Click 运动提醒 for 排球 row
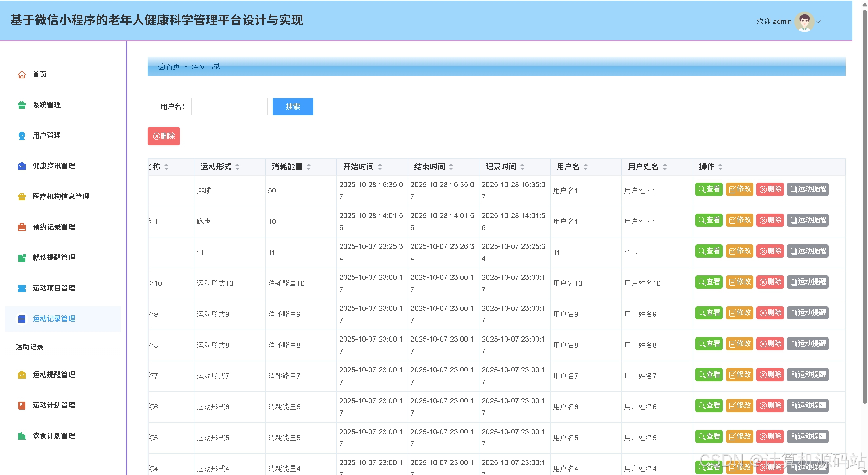Screen dimensions: 868x475 click(808, 189)
